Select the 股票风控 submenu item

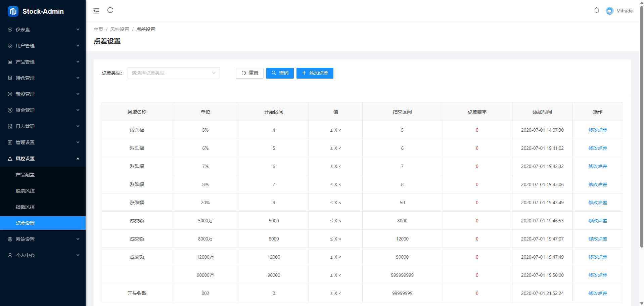(25, 191)
